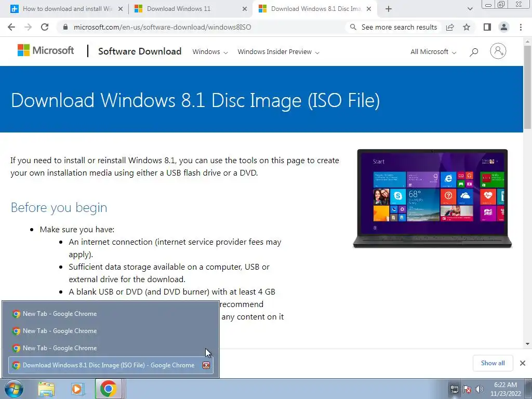Image resolution: width=532 pixels, height=399 pixels.
Task: Click the 'Before you begin' heading
Action: click(x=59, y=207)
